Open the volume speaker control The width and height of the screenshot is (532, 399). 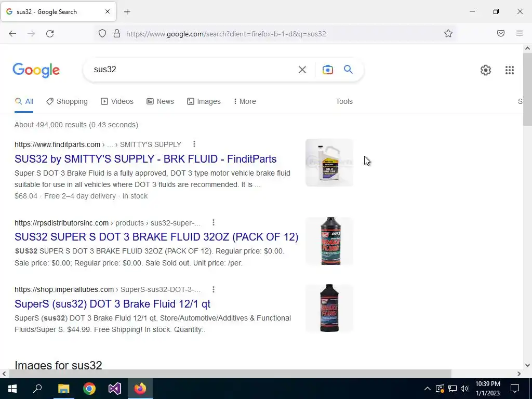pyautogui.click(x=465, y=389)
